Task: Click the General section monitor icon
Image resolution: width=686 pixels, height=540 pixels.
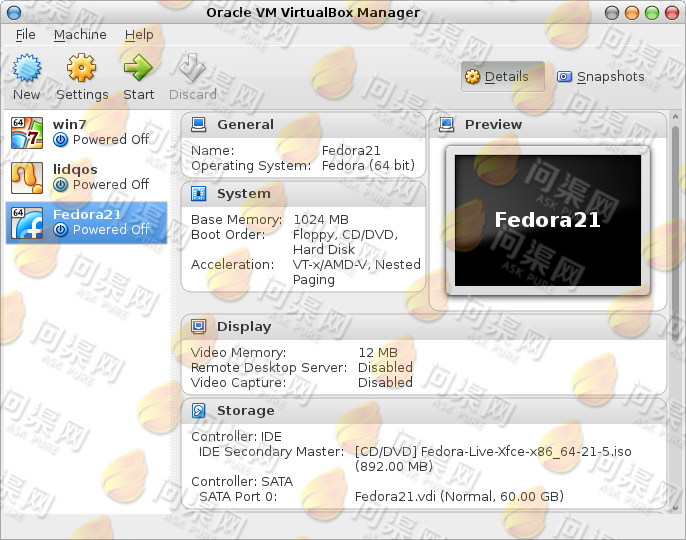Action: [x=199, y=125]
